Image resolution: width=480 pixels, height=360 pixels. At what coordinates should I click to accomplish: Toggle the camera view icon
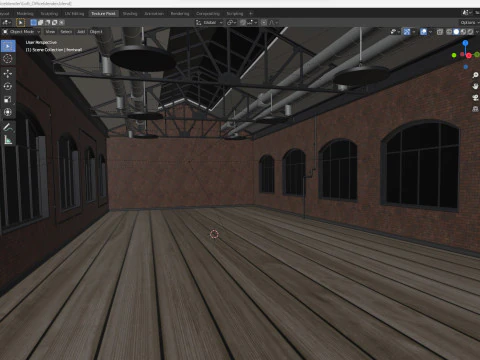[475, 98]
